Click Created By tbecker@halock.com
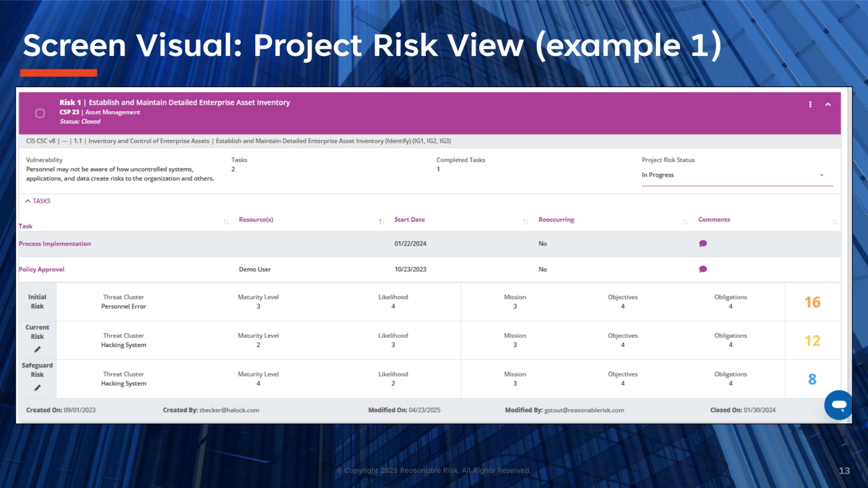 (x=211, y=410)
